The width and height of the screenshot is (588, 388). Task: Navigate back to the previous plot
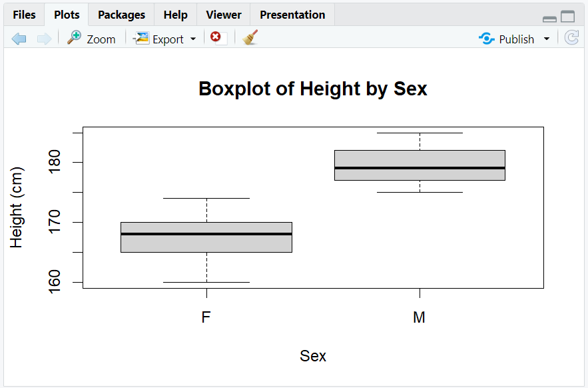tap(19, 38)
